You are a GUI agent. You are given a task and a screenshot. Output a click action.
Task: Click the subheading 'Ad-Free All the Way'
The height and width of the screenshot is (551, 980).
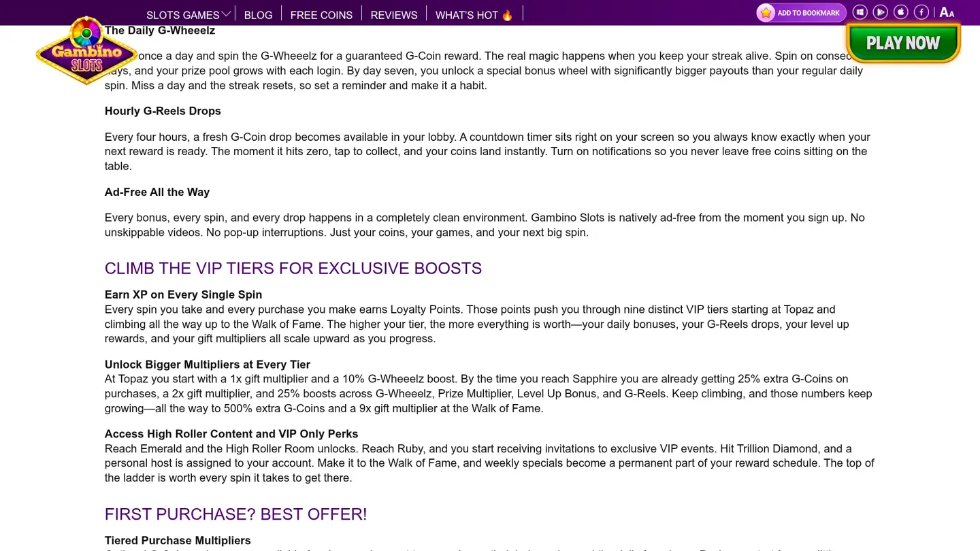pos(157,192)
